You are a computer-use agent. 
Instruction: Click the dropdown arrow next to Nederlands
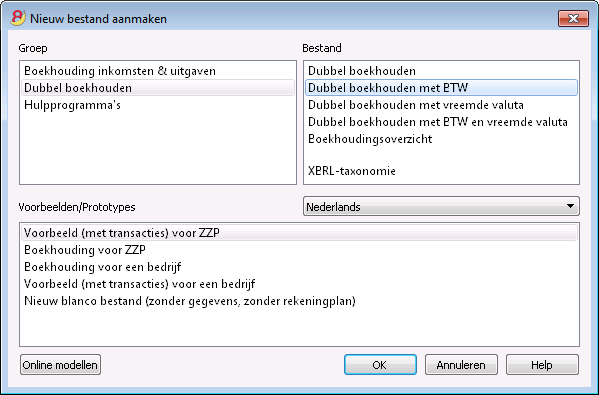pos(570,206)
